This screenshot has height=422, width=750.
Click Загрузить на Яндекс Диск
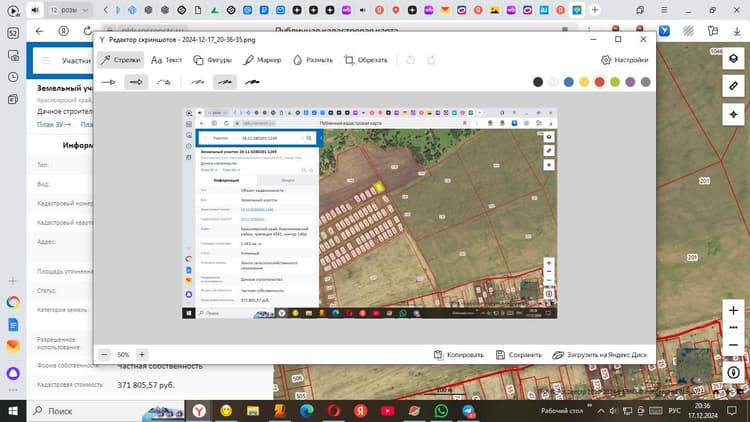click(x=600, y=355)
